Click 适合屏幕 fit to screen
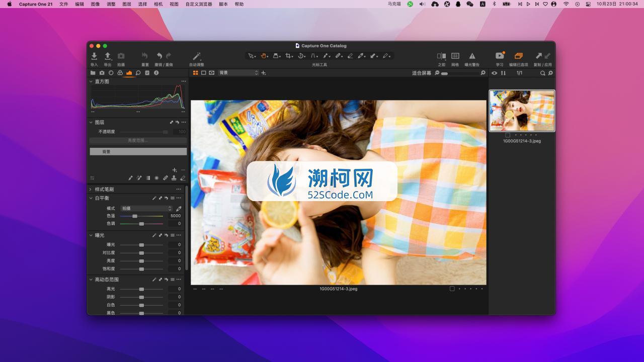The image size is (644, 362). (422, 73)
